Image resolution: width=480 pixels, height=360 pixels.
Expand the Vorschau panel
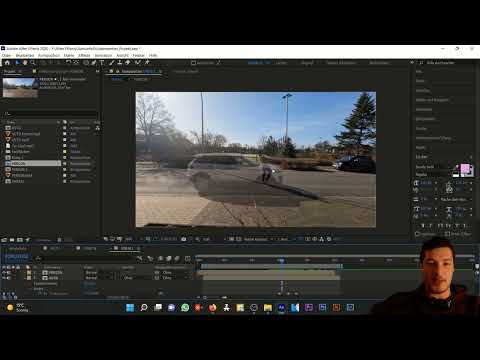[x=423, y=90]
